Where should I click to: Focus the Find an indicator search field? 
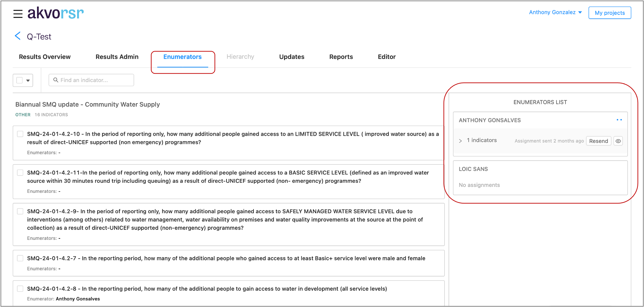tap(91, 80)
